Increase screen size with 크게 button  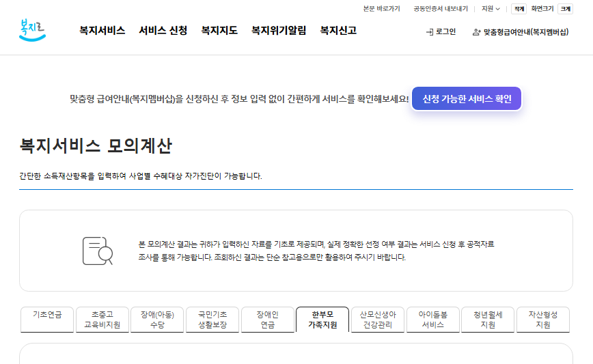click(x=566, y=9)
